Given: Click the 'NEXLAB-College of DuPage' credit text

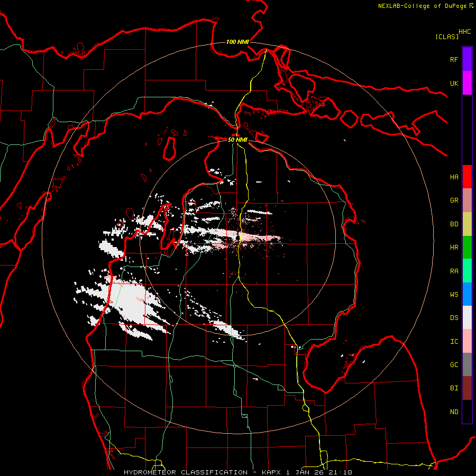Looking at the screenshot, I should tap(422, 6).
